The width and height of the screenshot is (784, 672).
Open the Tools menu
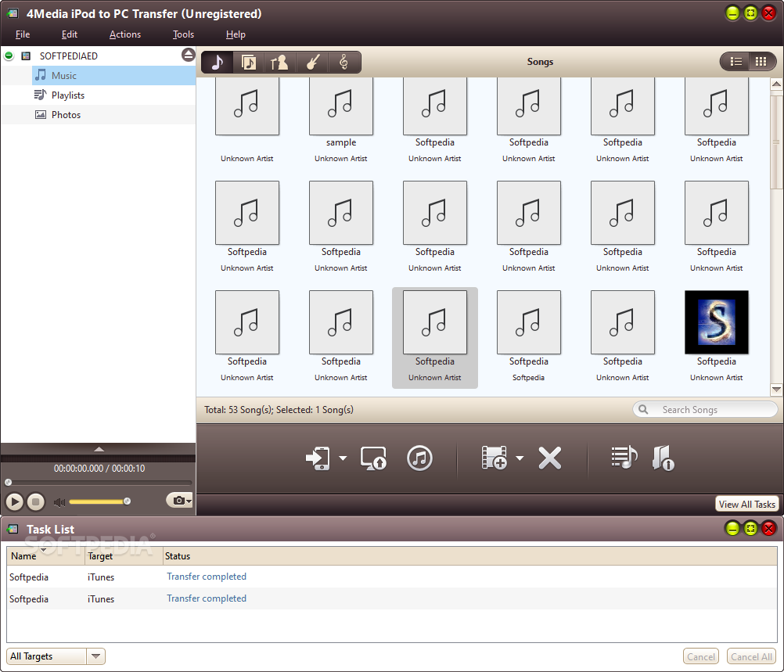(183, 34)
